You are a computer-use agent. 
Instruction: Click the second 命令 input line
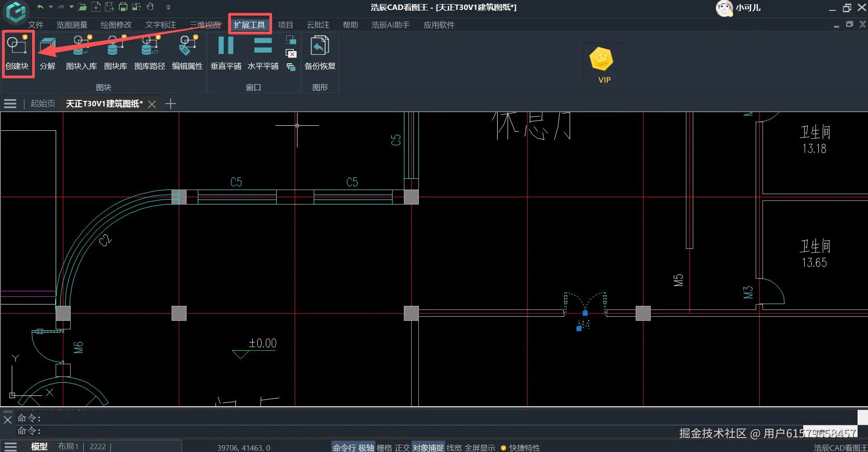(x=437, y=431)
